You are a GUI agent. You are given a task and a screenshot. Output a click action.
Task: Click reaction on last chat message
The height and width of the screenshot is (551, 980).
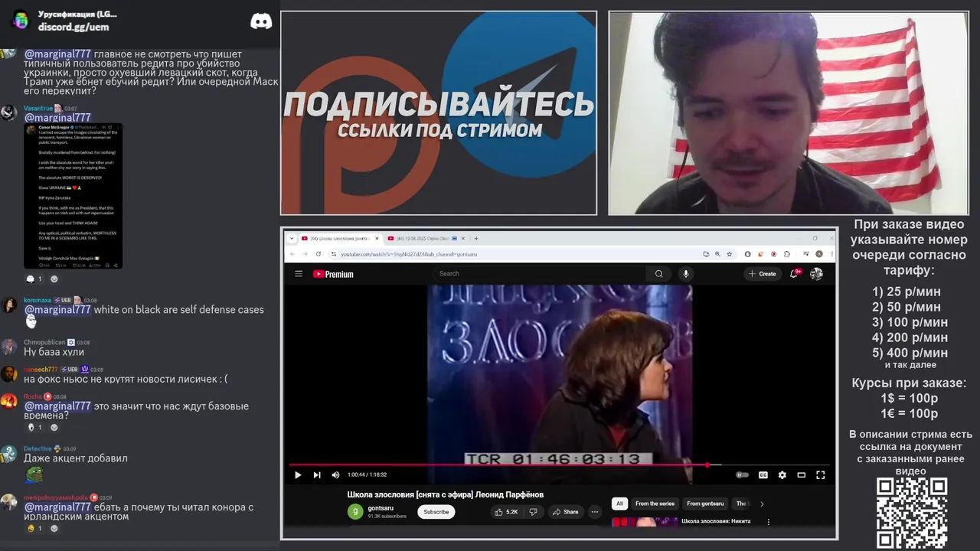click(34, 528)
